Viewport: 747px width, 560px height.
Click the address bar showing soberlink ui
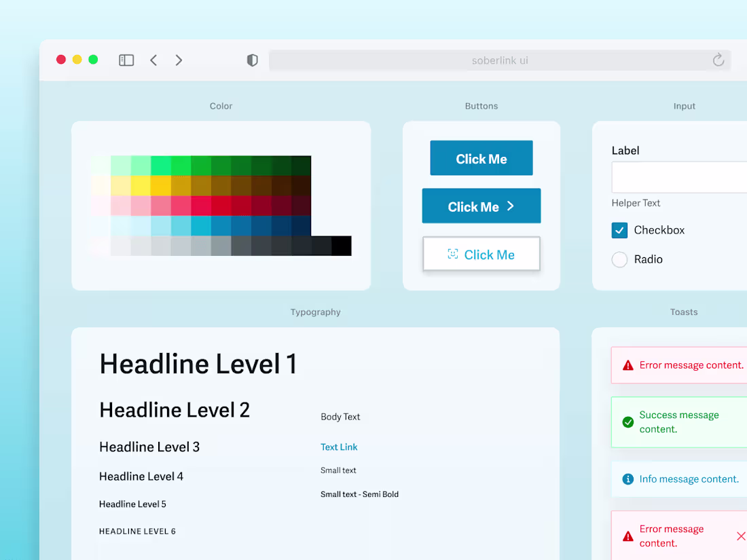pos(500,60)
